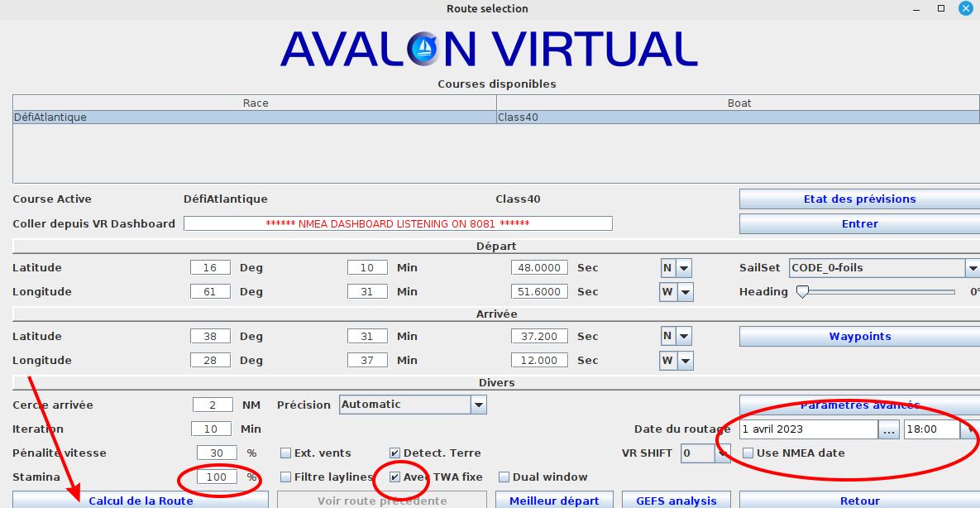
Task: Open the date picker ellipsis button
Action: (888, 429)
